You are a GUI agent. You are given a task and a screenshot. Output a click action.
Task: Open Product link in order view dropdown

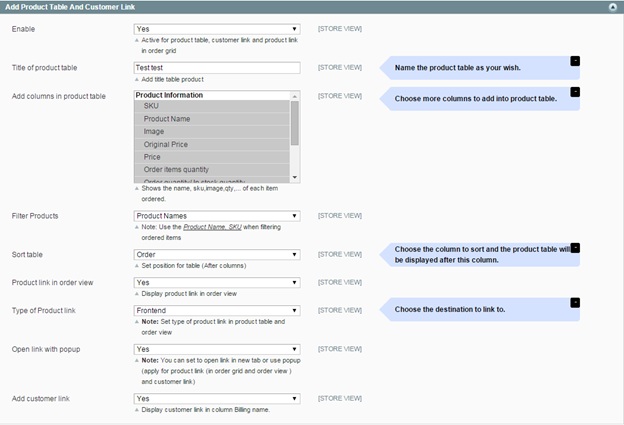click(217, 283)
